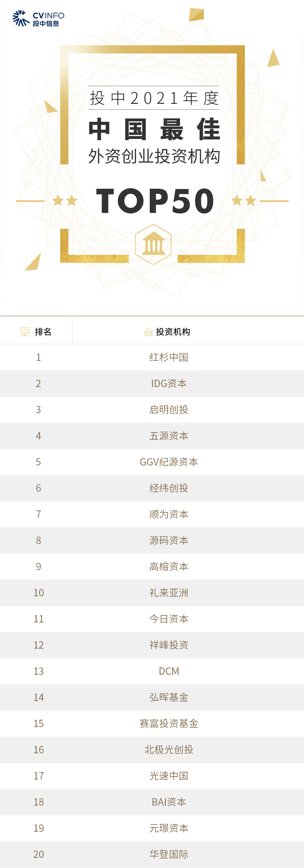Select the 经纬创投 entry

click(169, 488)
